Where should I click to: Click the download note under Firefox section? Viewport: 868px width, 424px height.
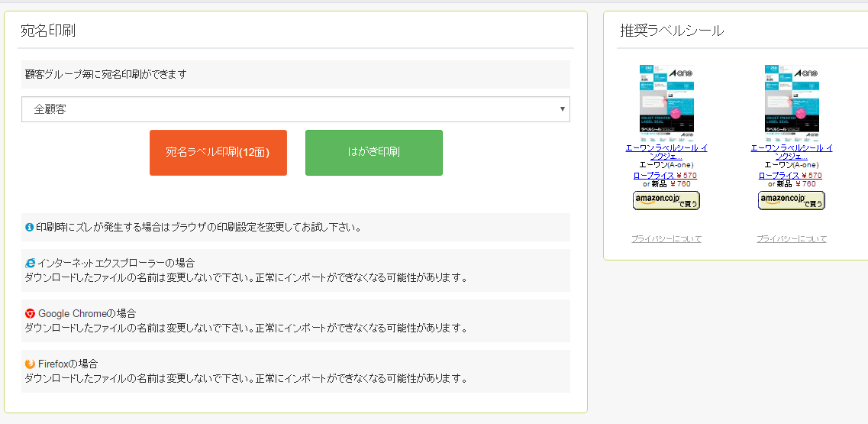[247, 379]
